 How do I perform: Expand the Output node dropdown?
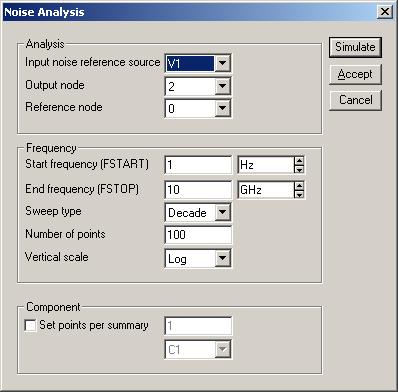[x=222, y=86]
